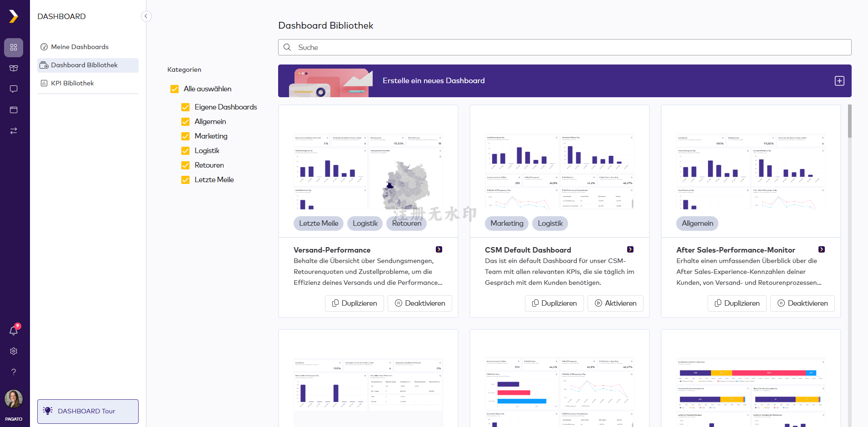868x427 pixels.
Task: Uncheck the Alle auswählen checkbox
Action: pos(175,89)
